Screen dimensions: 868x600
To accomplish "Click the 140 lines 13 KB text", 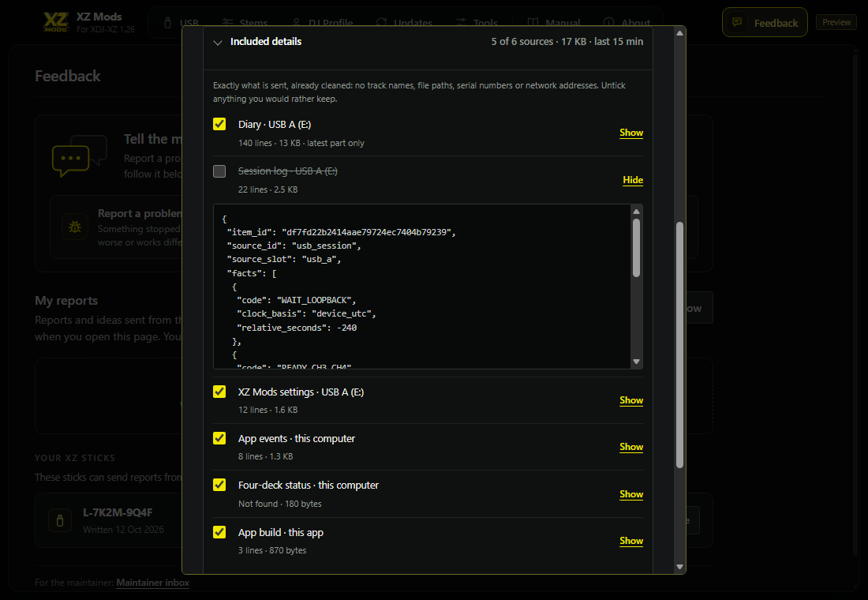I will [301, 143].
